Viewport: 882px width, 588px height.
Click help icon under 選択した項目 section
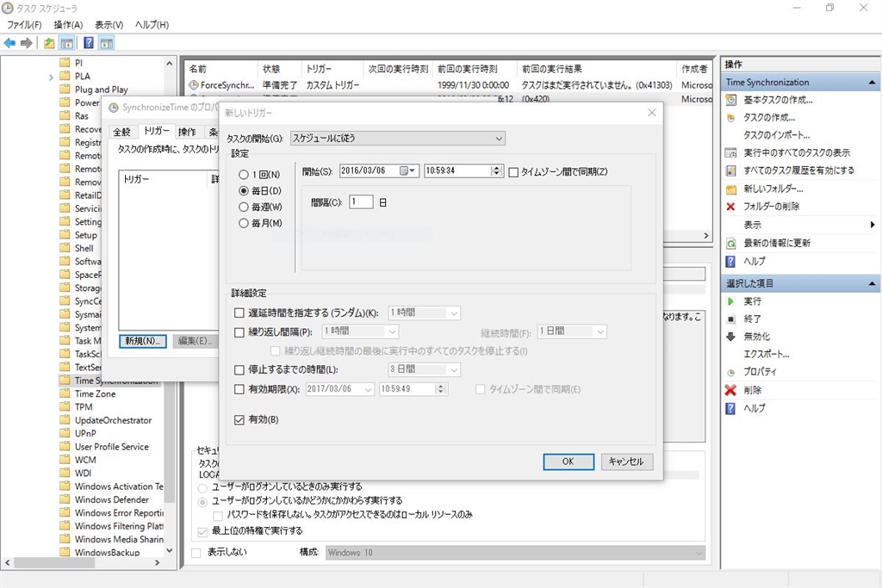point(730,409)
